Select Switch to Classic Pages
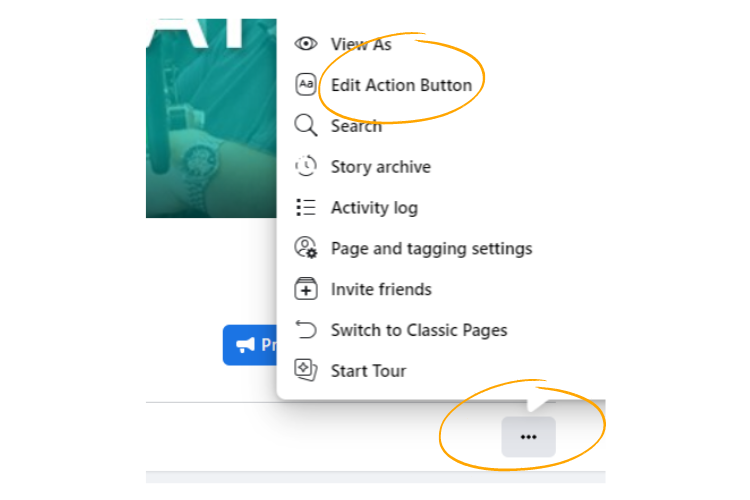The width and height of the screenshot is (750, 500). (x=419, y=330)
